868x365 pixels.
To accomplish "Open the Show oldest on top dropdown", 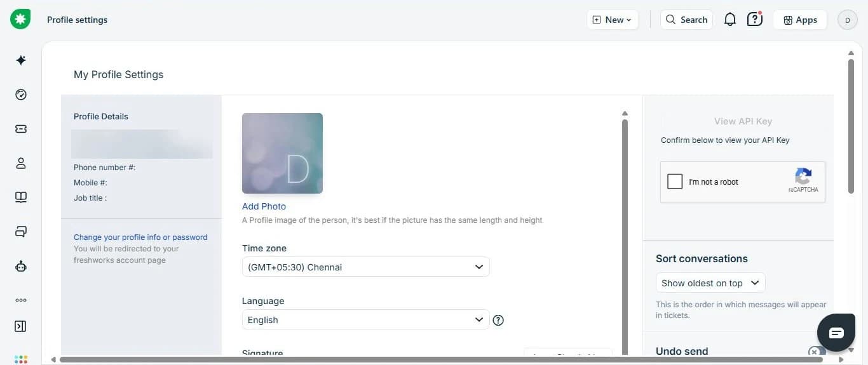I will (x=710, y=282).
